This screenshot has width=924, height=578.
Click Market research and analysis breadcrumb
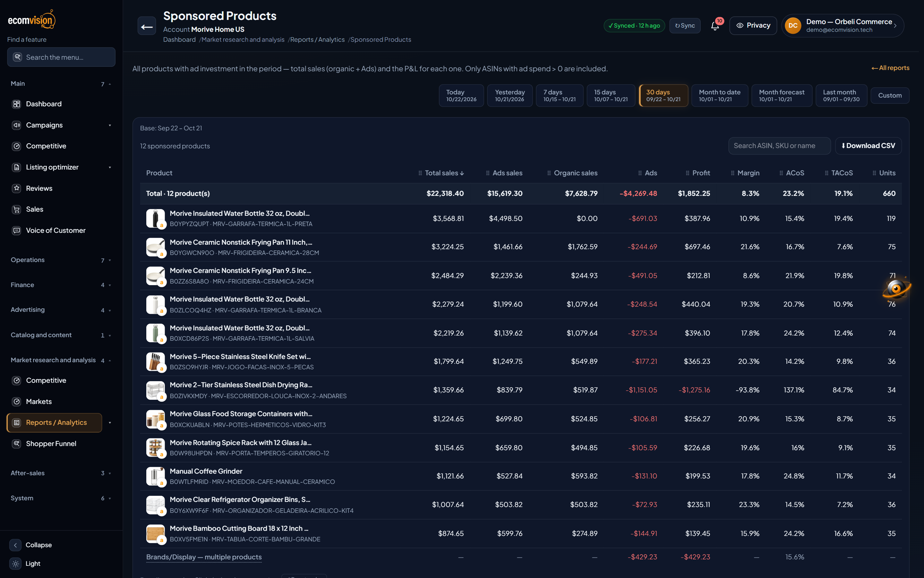[x=243, y=39]
